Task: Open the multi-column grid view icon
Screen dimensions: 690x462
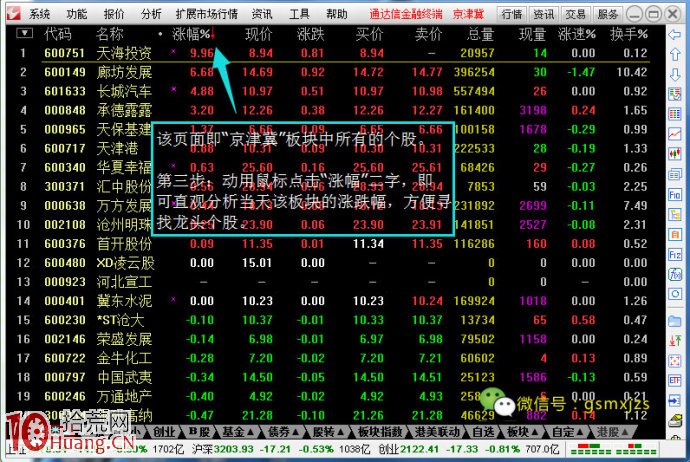Action: [675, 114]
